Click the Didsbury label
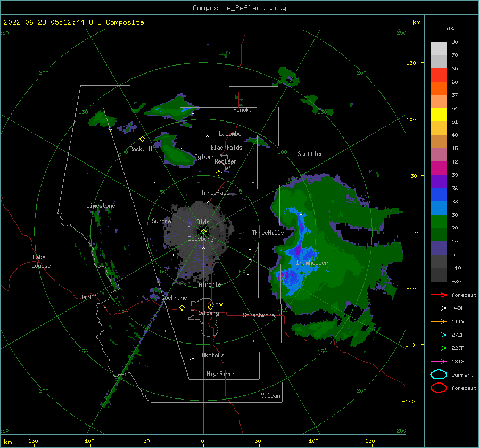Screen dimensions: 479x448 point(201,239)
